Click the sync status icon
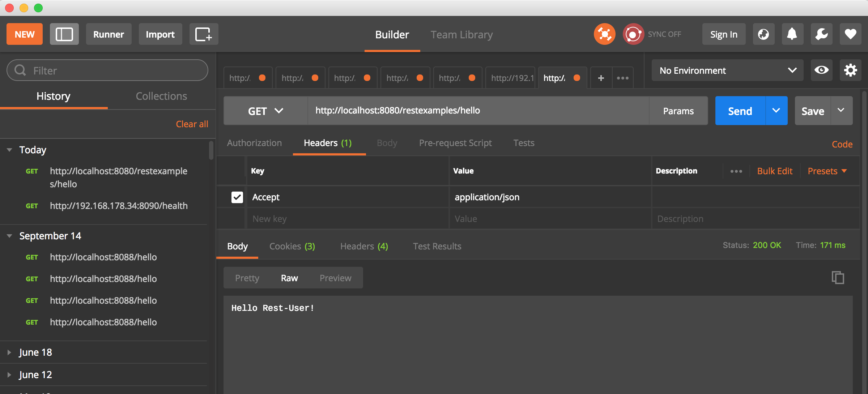Image resolution: width=868 pixels, height=394 pixels. click(633, 34)
